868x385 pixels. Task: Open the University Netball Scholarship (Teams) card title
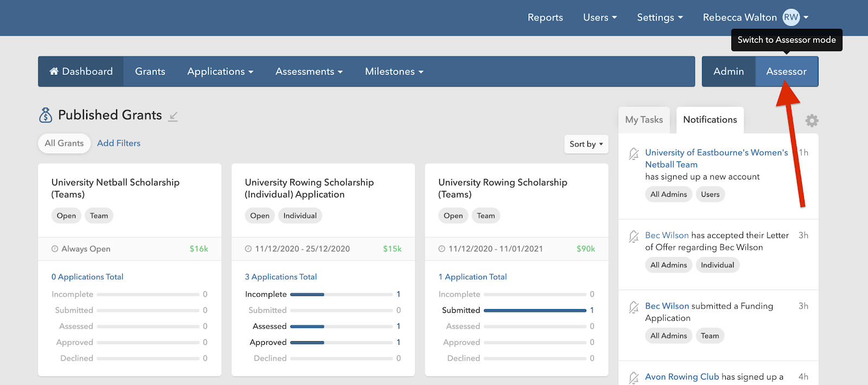coord(115,188)
